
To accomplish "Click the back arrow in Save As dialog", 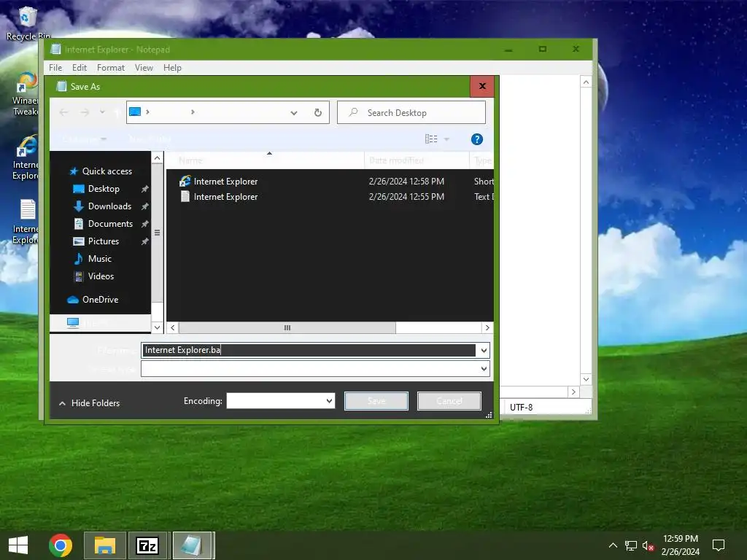I will pos(64,112).
